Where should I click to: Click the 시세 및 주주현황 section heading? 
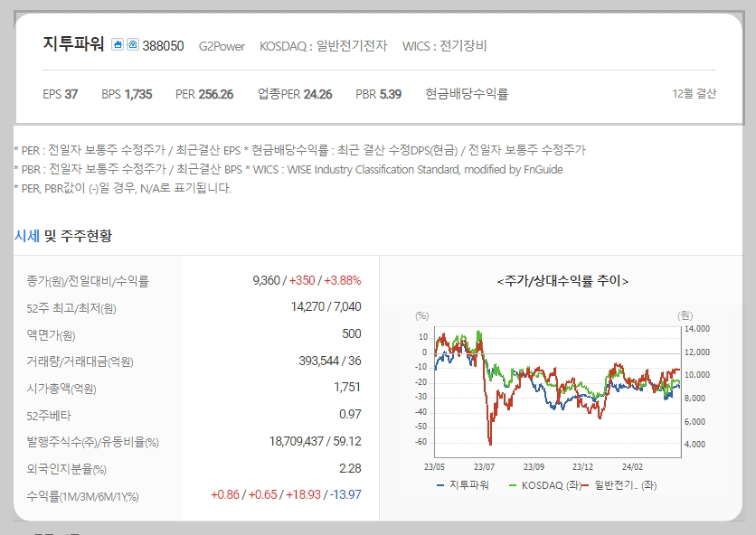tap(62, 236)
